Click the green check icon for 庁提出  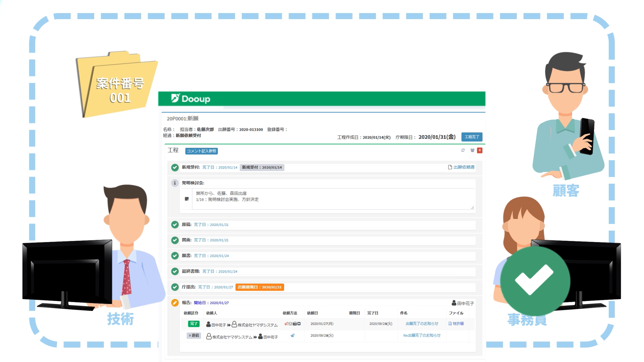click(x=175, y=287)
